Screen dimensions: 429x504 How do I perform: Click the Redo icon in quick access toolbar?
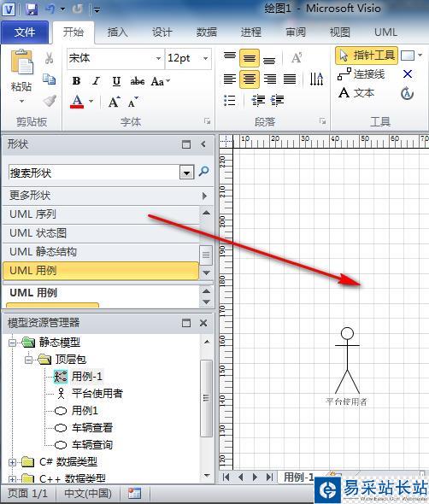click(x=77, y=9)
